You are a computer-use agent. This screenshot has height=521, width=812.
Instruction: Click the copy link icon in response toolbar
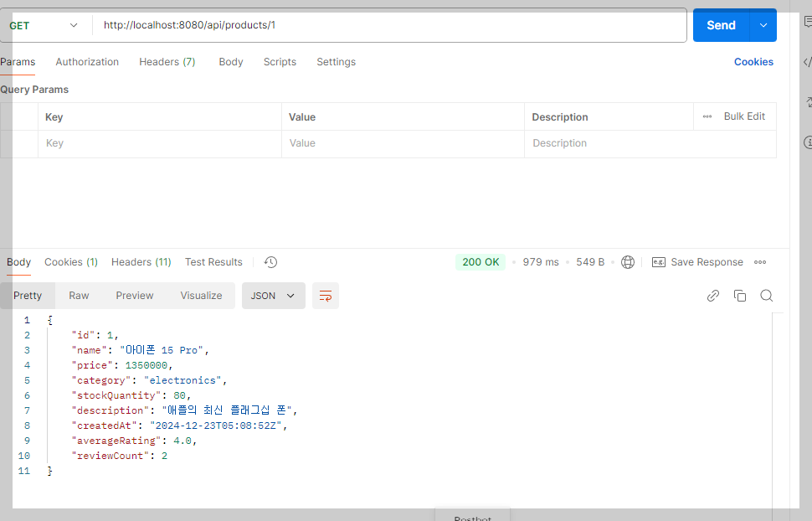[713, 296]
